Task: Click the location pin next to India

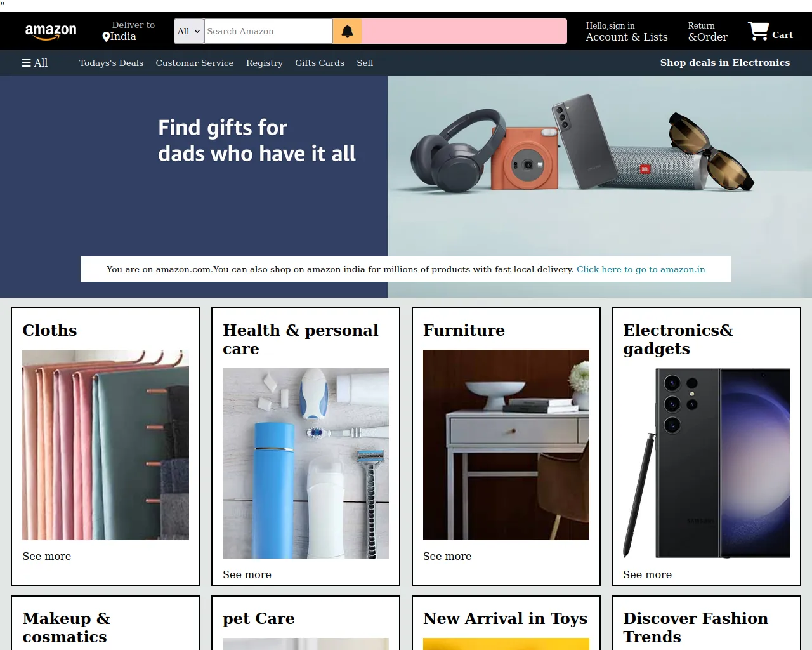Action: coord(106,37)
